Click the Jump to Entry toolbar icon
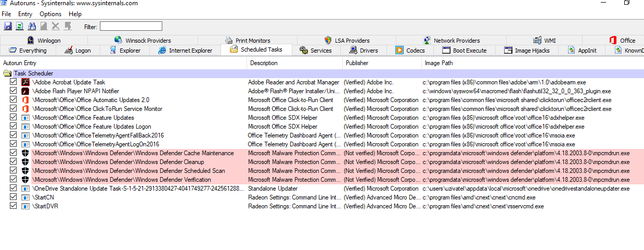 pos(68,26)
